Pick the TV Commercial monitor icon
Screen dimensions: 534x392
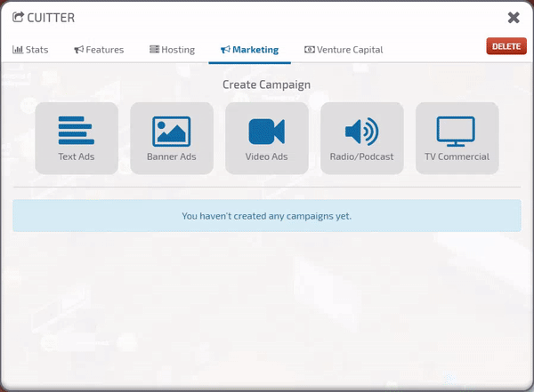457,132
